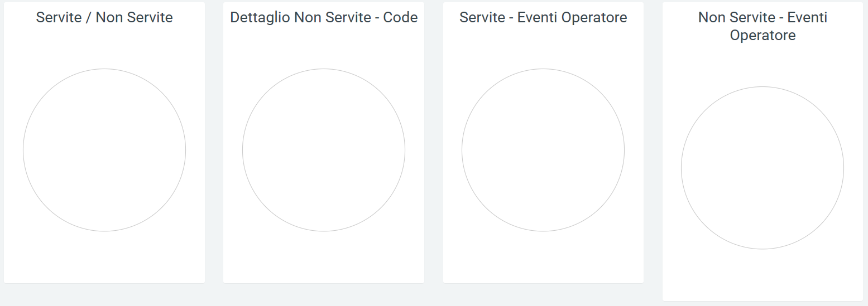
Task: Click the word Eventi in the fourth card title
Action: click(x=807, y=17)
